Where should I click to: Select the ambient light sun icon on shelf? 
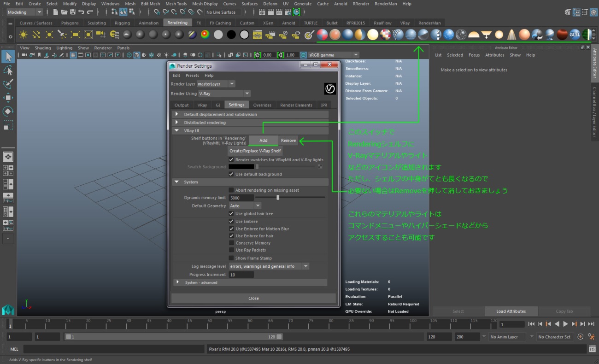point(23,35)
